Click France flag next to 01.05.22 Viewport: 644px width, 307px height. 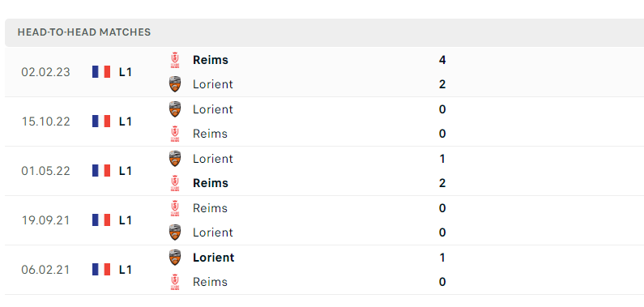(x=101, y=171)
